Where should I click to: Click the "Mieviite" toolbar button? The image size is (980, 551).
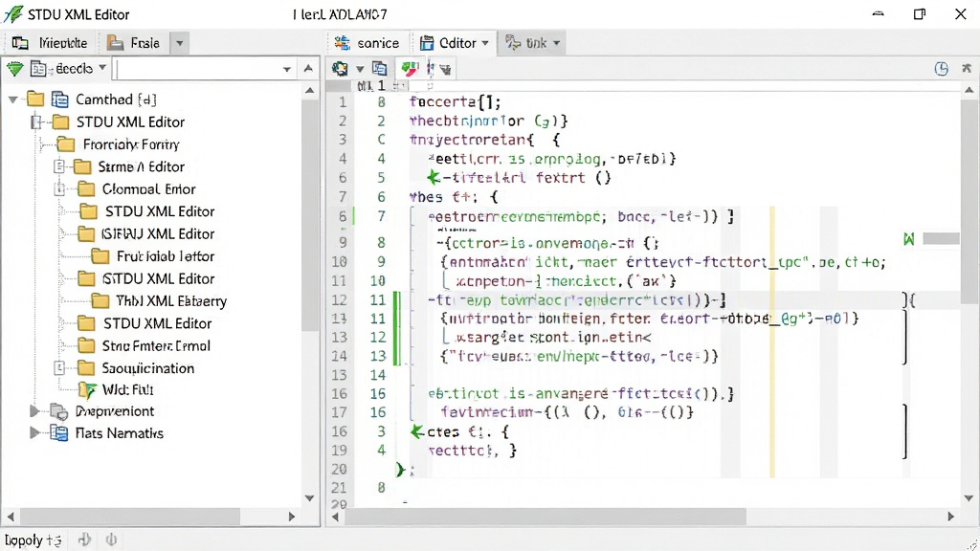pos(50,43)
